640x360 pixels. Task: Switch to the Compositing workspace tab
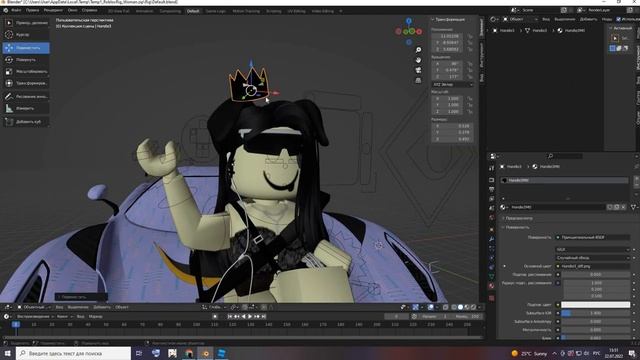click(170, 11)
